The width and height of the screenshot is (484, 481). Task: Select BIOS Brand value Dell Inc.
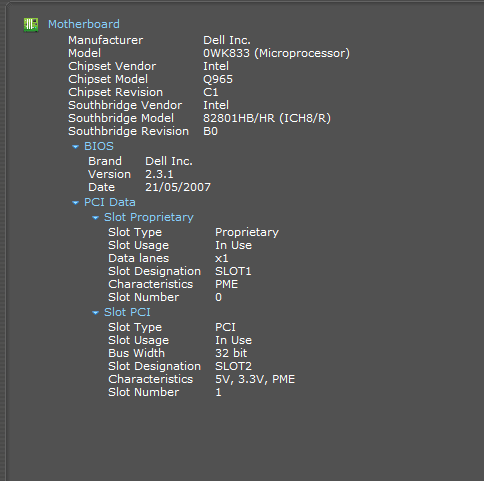pos(169,161)
